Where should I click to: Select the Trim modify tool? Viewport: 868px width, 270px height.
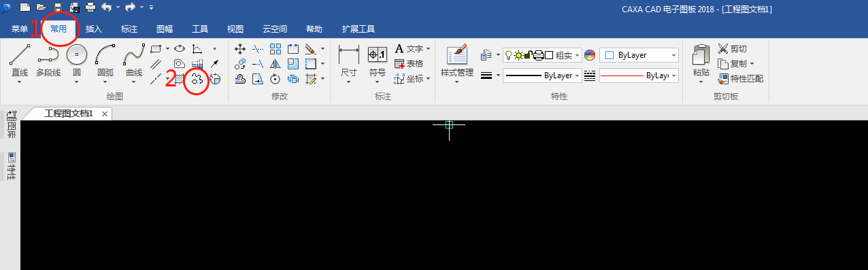pos(258,49)
